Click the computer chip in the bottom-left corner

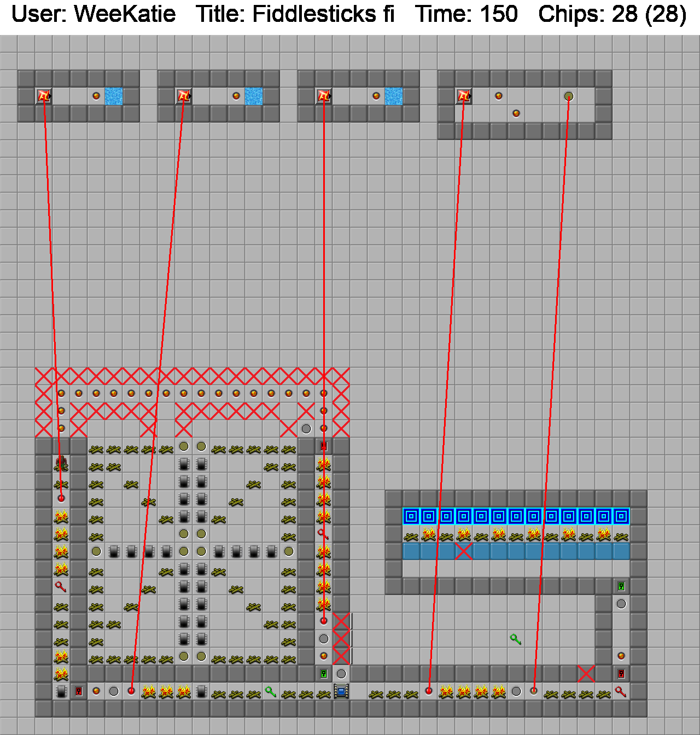[61, 691]
